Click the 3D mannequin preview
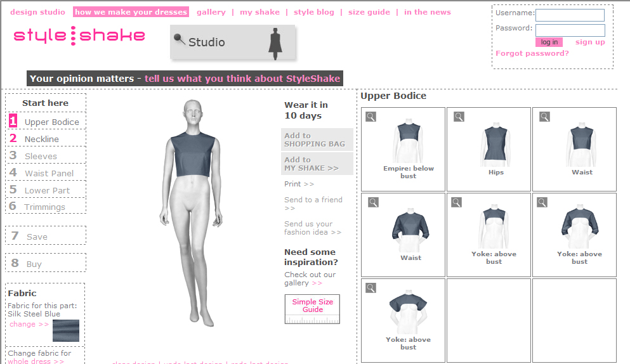 192,213
